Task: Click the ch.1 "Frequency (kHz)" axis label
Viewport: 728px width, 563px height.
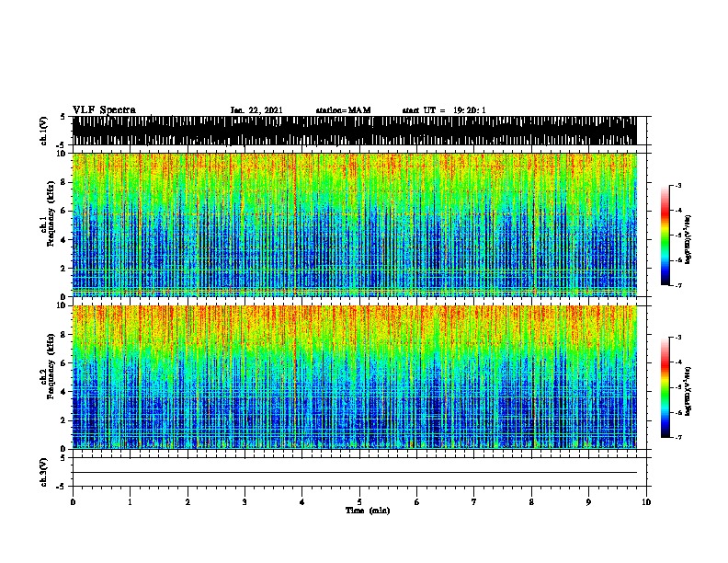Action: pos(51,214)
